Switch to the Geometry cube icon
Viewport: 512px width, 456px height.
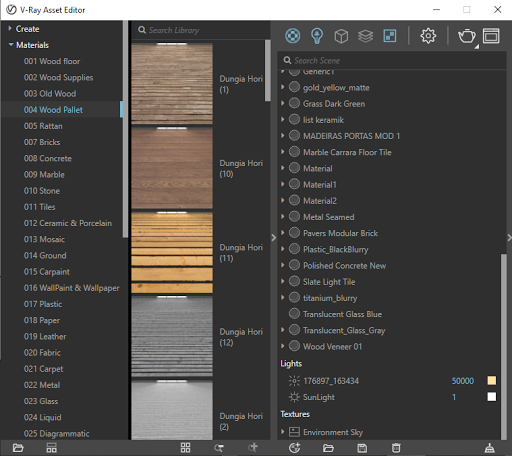pos(341,36)
